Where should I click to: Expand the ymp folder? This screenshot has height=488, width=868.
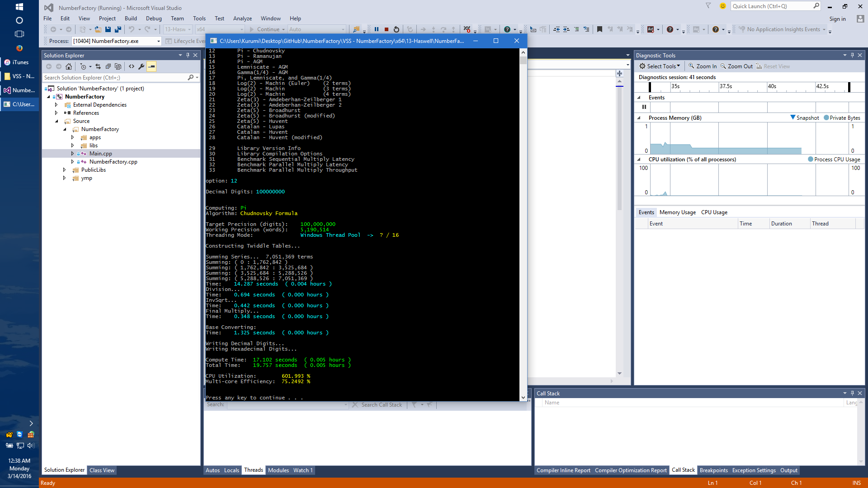(x=65, y=178)
